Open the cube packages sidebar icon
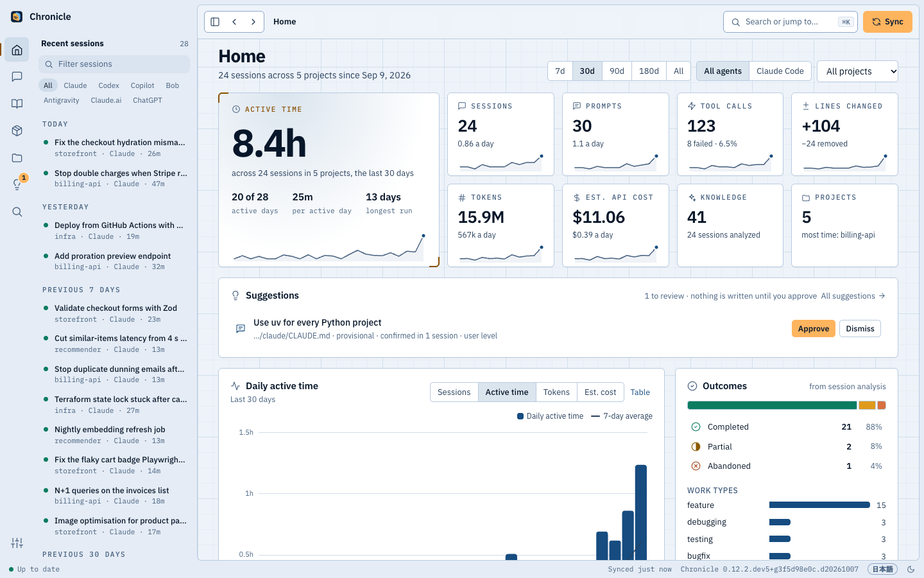The image size is (924, 578). point(17,131)
